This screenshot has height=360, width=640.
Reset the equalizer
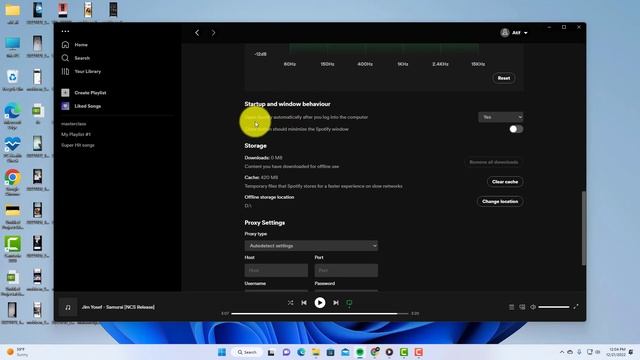[x=504, y=78]
